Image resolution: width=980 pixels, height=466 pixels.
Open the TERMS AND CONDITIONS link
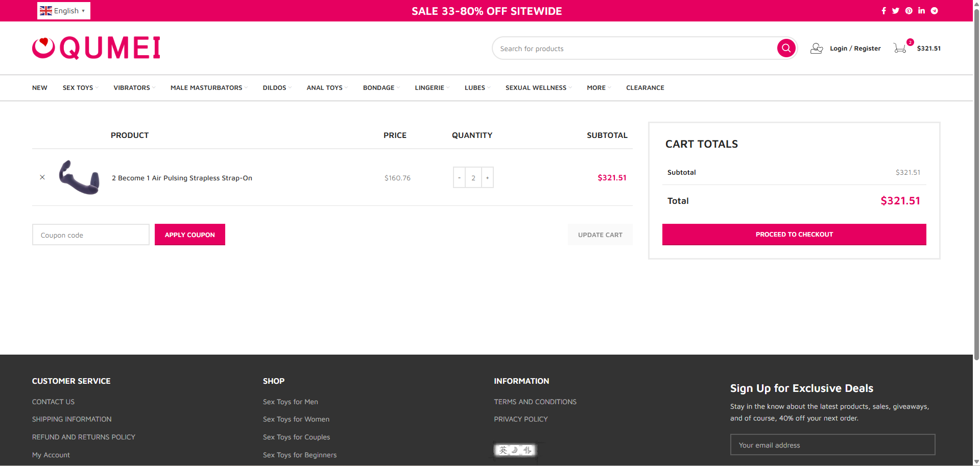(x=535, y=402)
